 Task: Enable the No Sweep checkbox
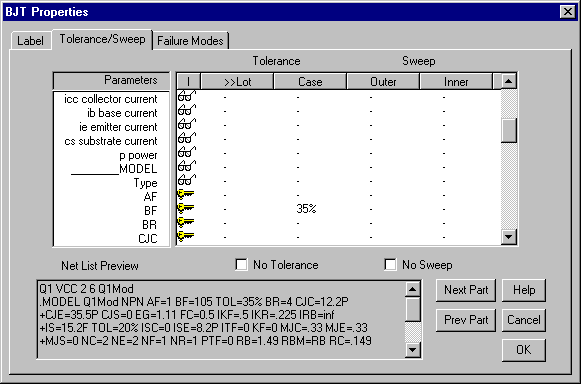coord(390,265)
